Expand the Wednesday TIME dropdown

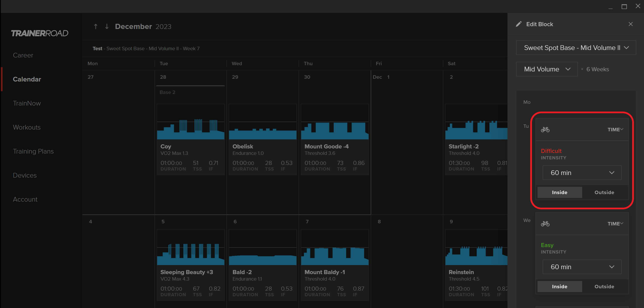click(615, 223)
